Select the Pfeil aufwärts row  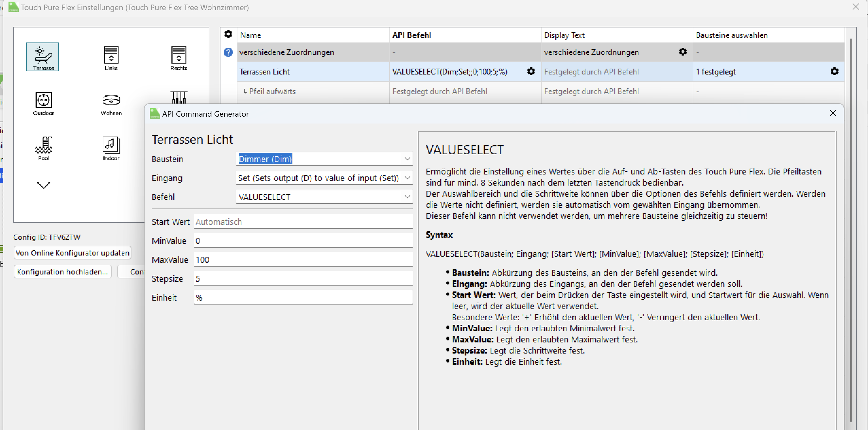coord(313,91)
